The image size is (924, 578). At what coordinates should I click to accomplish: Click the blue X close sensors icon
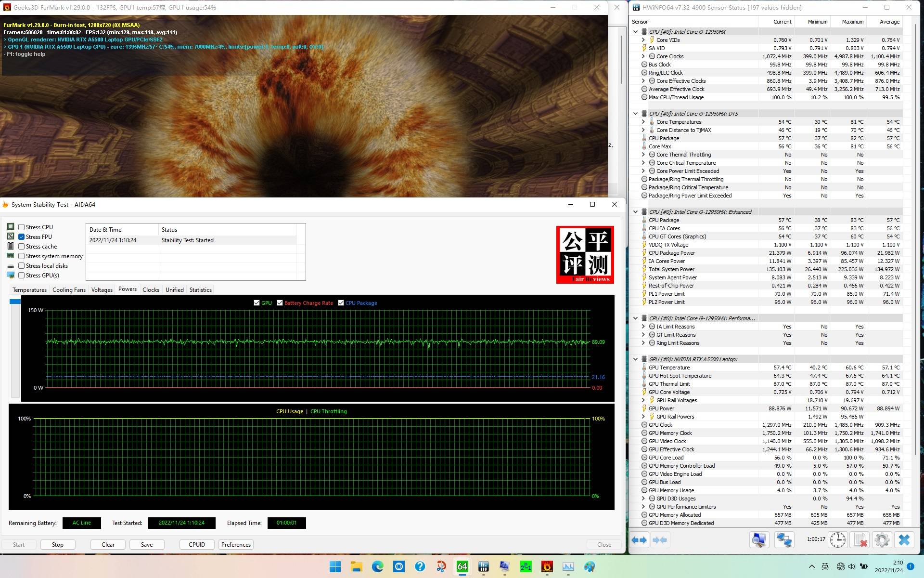904,540
